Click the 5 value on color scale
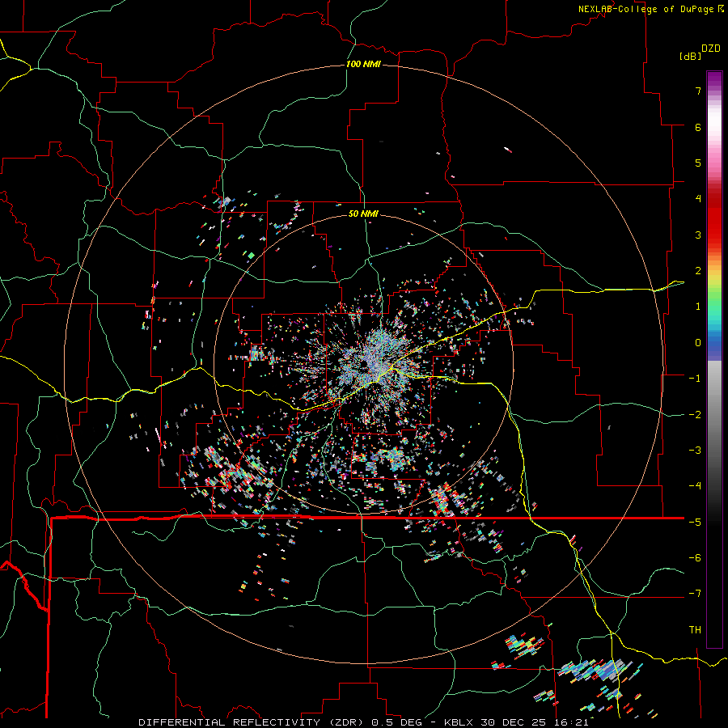The height and width of the screenshot is (728, 728). [698, 163]
